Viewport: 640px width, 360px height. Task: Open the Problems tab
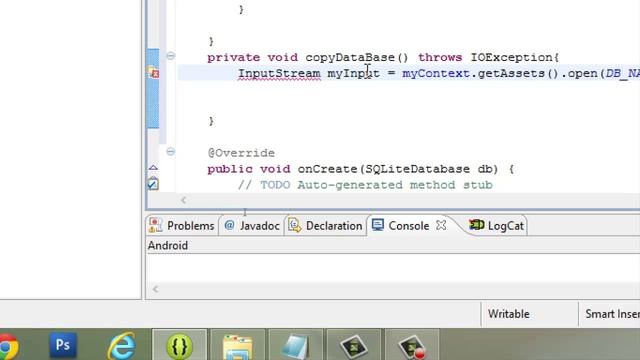coord(182,226)
